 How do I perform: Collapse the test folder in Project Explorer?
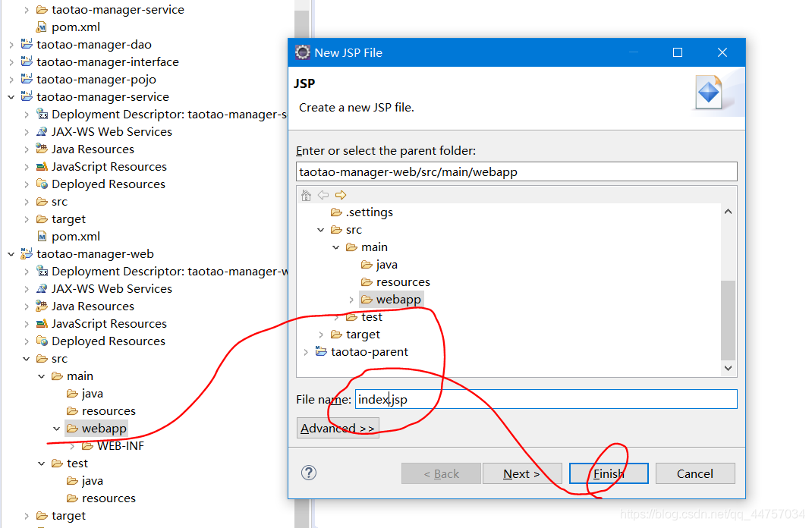pyautogui.click(x=42, y=464)
